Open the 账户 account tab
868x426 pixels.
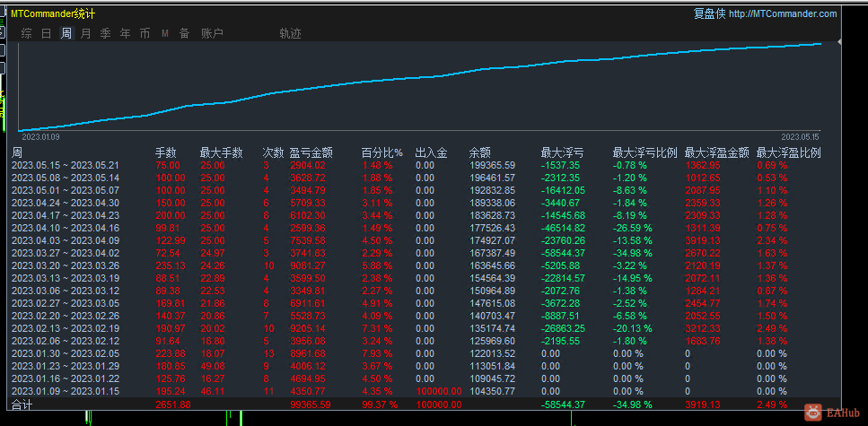pyautogui.click(x=212, y=34)
